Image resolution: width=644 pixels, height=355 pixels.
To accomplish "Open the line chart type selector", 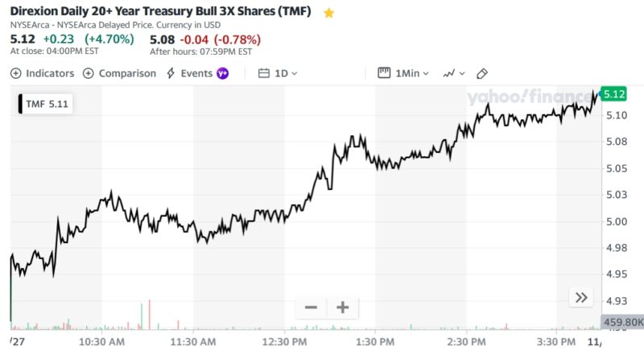I will [453, 73].
